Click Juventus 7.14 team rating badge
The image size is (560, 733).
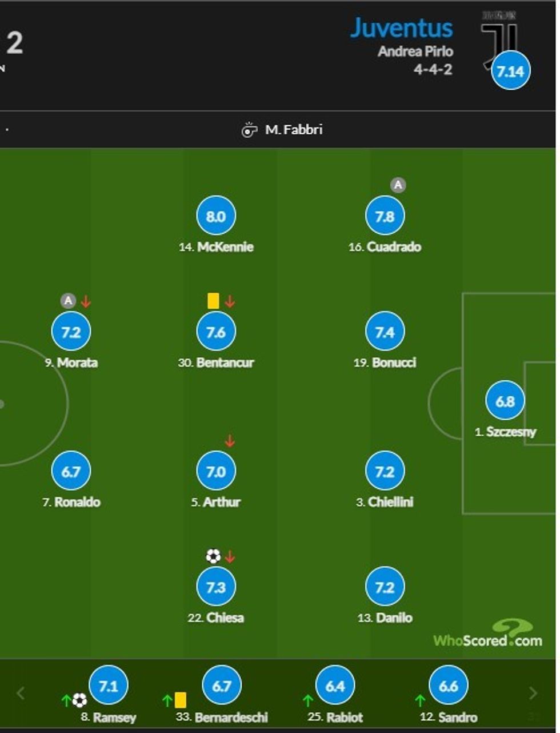510,71
